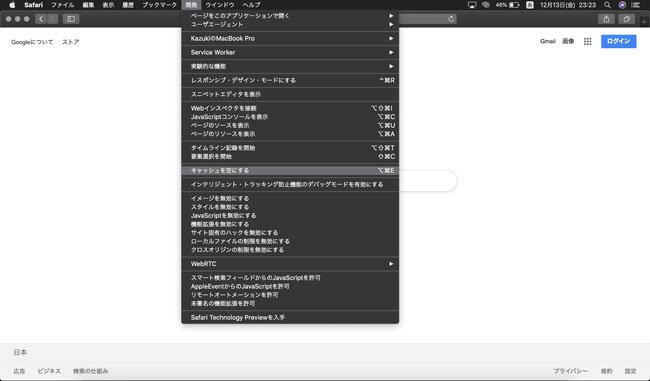Screen dimensions: 650x381
Task: Select レスポンシブ・デザイン・モードにする
Action: pos(290,80)
